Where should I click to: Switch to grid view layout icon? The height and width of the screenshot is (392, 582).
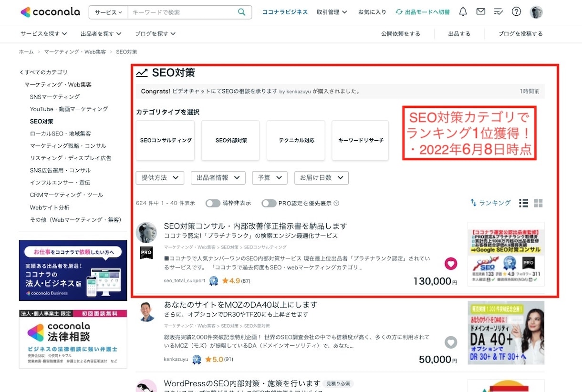tap(538, 203)
